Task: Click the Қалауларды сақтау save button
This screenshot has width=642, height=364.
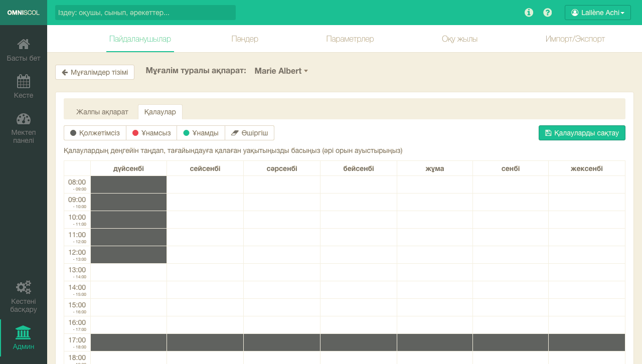Action: (582, 133)
